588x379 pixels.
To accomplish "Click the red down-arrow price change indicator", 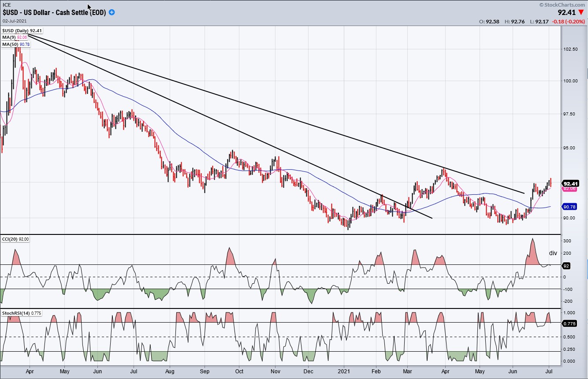I will pos(581,13).
